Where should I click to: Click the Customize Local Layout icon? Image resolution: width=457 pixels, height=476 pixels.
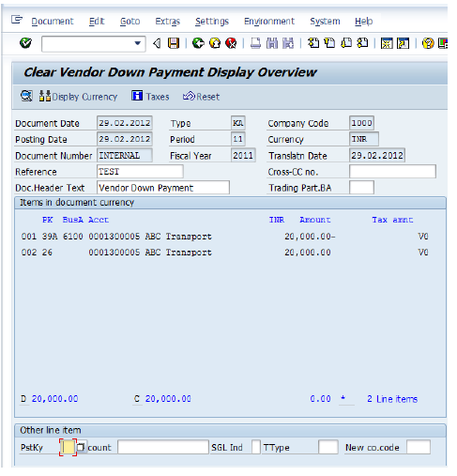tap(443, 43)
